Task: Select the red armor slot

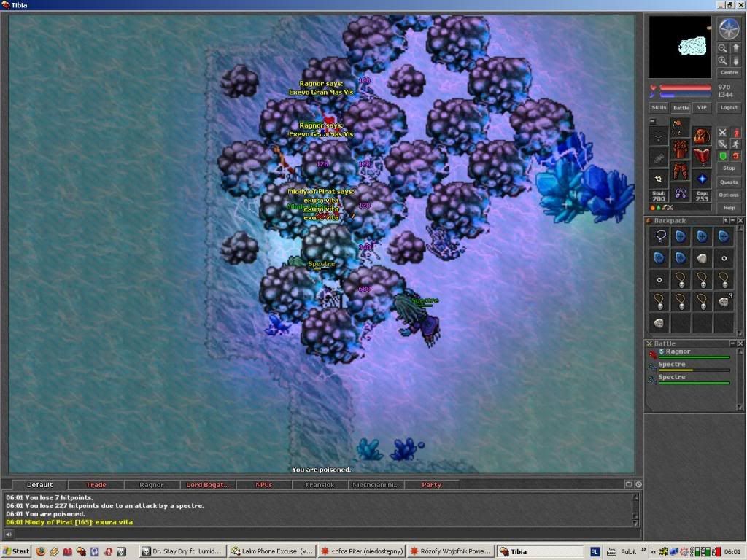Action: [681, 149]
